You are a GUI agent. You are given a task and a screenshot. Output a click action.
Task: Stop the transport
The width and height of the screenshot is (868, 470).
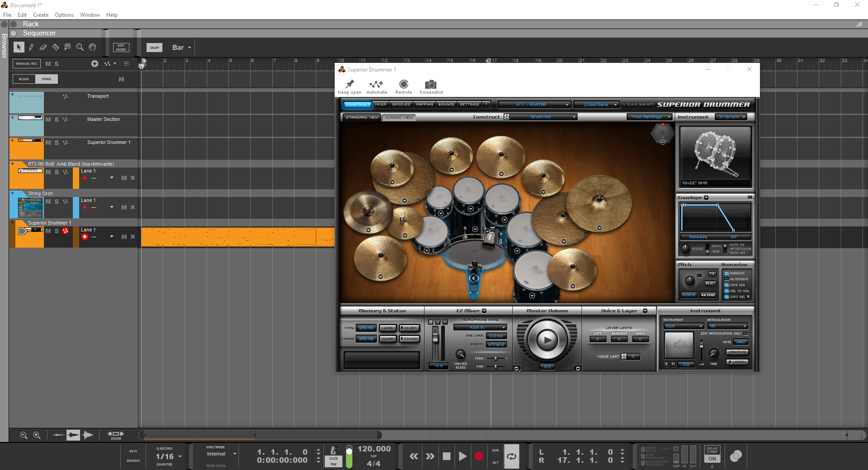(x=446, y=456)
